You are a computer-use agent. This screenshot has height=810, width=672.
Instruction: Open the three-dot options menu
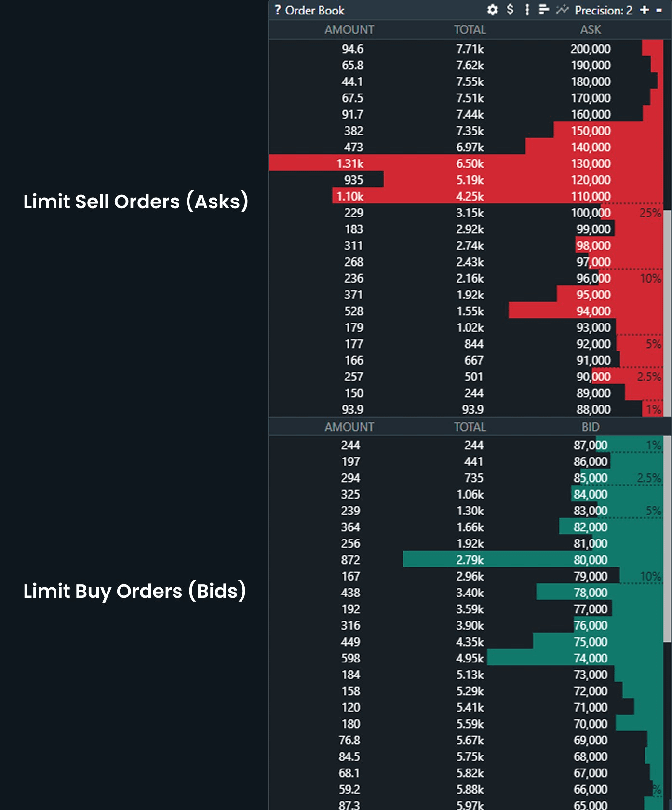click(x=526, y=10)
